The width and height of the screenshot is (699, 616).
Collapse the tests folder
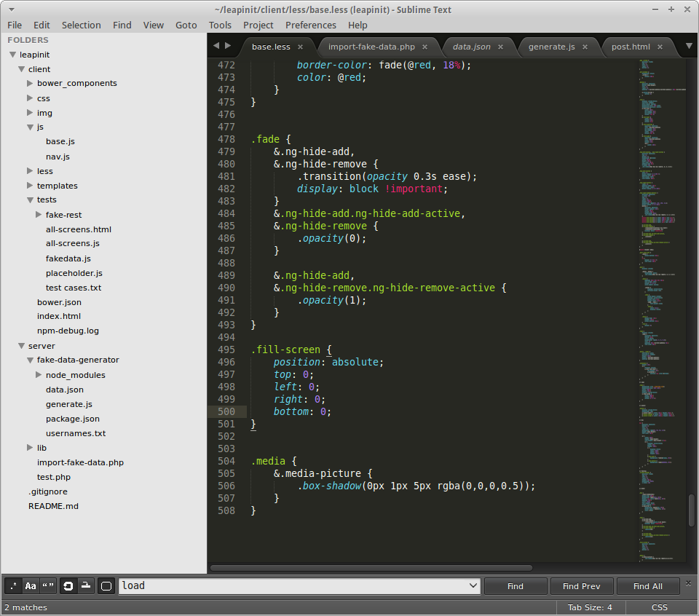coord(30,200)
